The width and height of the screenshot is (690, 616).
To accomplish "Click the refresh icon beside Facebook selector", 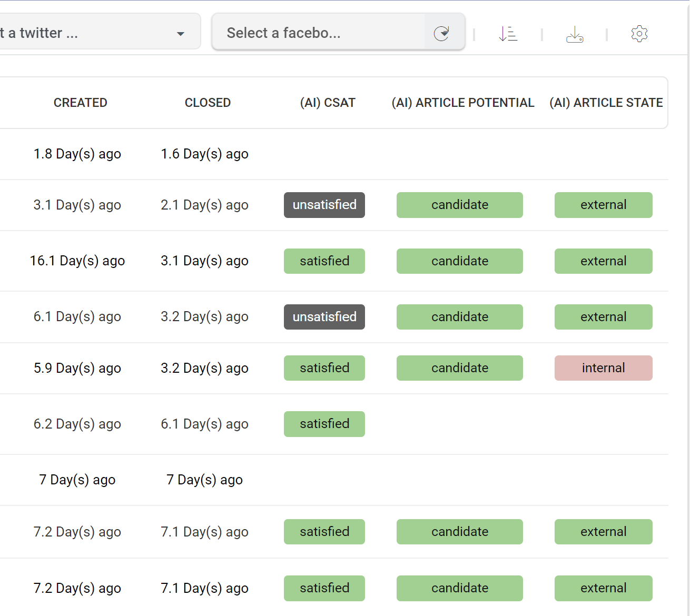I will [x=441, y=33].
